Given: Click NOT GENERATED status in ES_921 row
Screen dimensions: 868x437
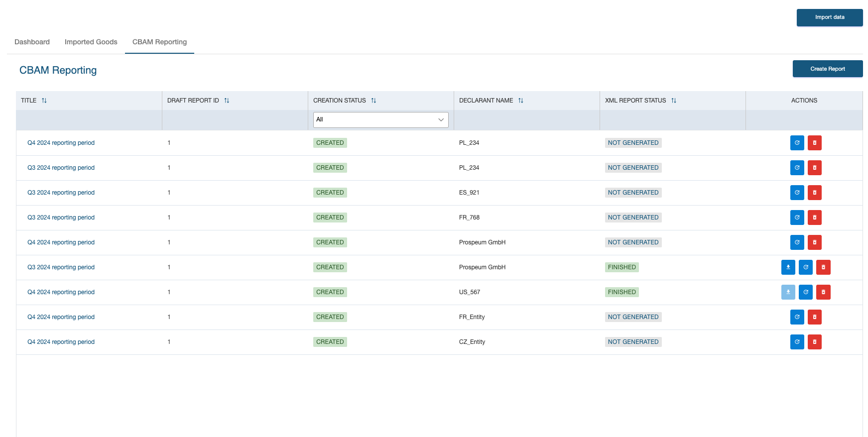Looking at the screenshot, I should pos(633,193).
